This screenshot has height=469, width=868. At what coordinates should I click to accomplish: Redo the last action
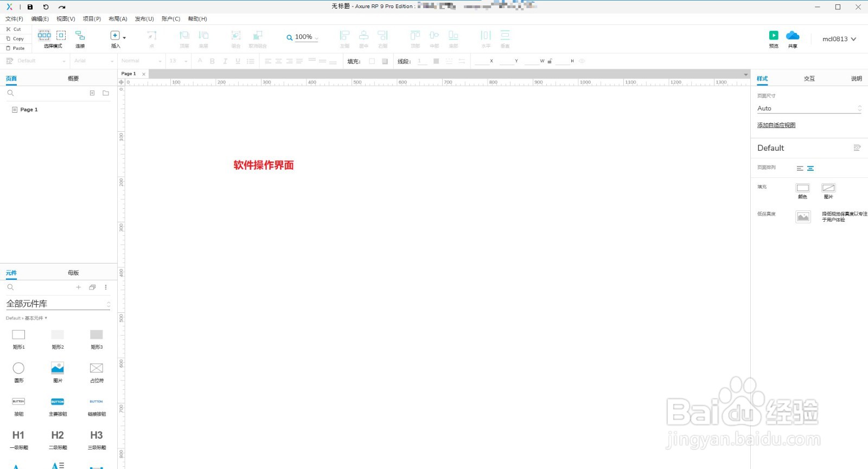[x=62, y=7]
